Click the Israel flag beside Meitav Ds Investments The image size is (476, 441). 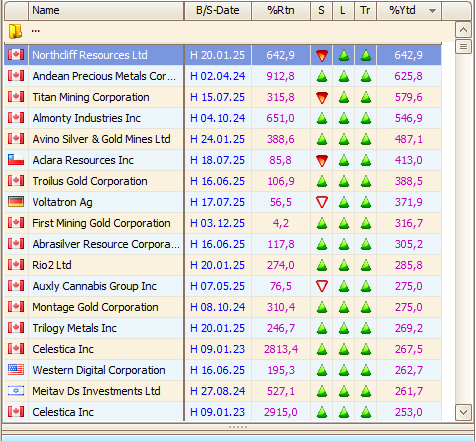click(16, 391)
